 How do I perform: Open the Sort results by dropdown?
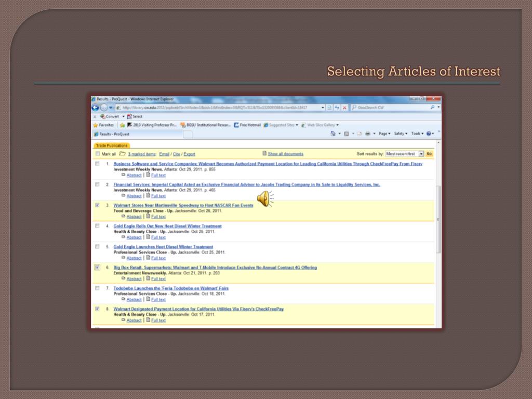(x=404, y=154)
